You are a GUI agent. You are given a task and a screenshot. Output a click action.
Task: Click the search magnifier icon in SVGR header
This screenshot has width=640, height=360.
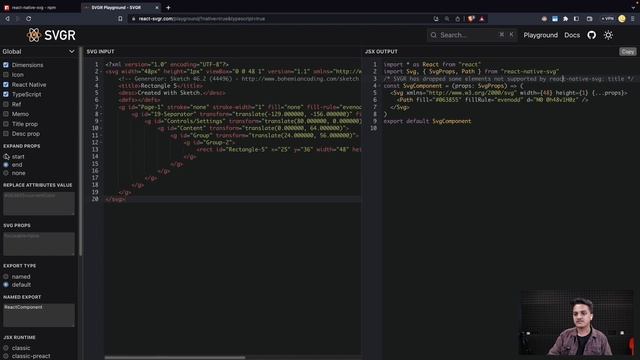pos(433,35)
